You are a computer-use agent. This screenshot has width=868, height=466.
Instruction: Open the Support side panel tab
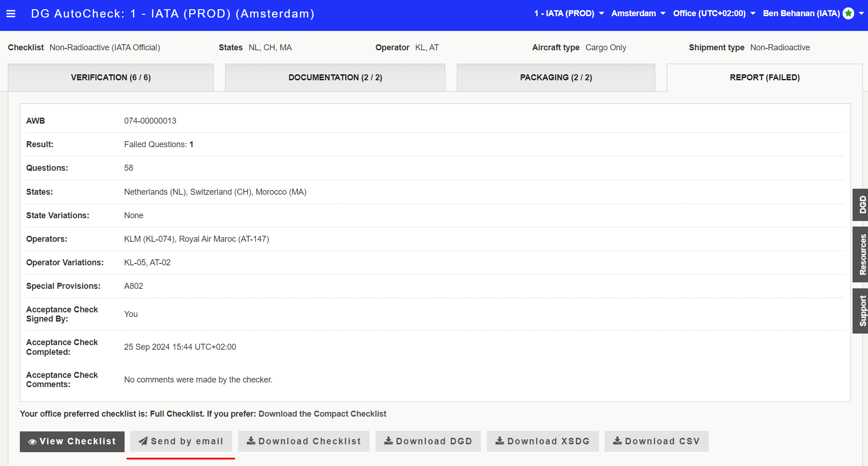(860, 311)
